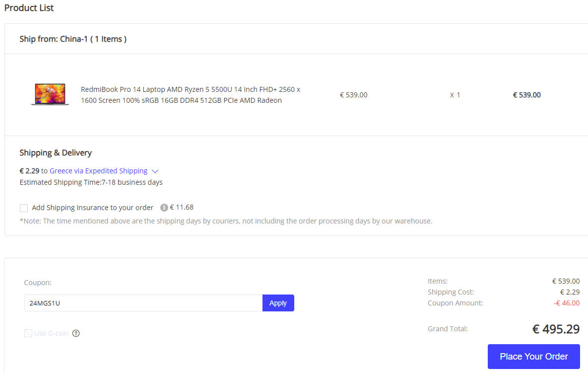Click Place Your Order button
Screen dimensions: 588x372
pyautogui.click(x=533, y=357)
